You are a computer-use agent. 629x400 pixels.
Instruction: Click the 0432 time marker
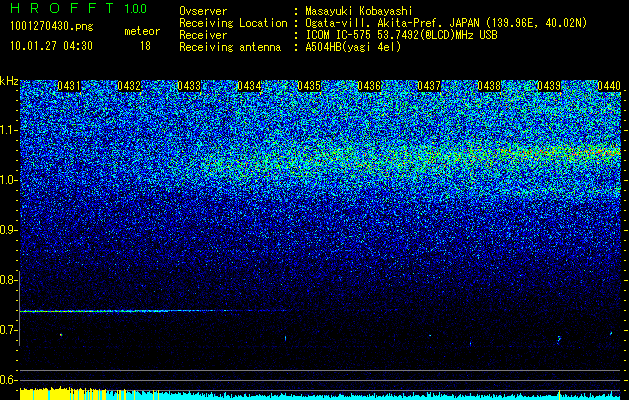129,86
